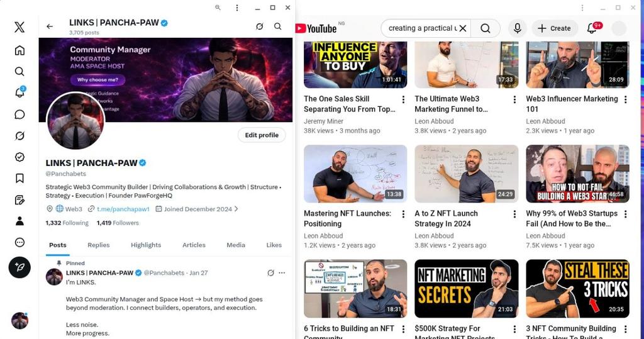
Task: Open Explore search in X sidebar
Action: click(19, 72)
